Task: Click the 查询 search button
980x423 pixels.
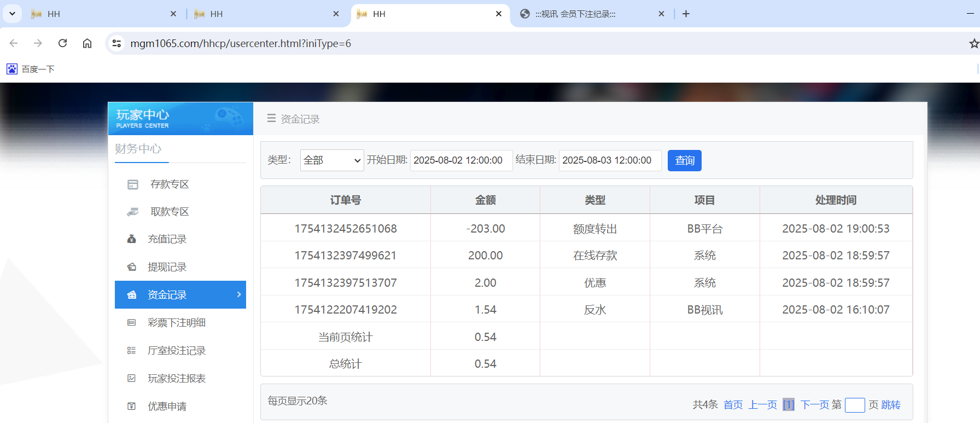Action: 685,160
